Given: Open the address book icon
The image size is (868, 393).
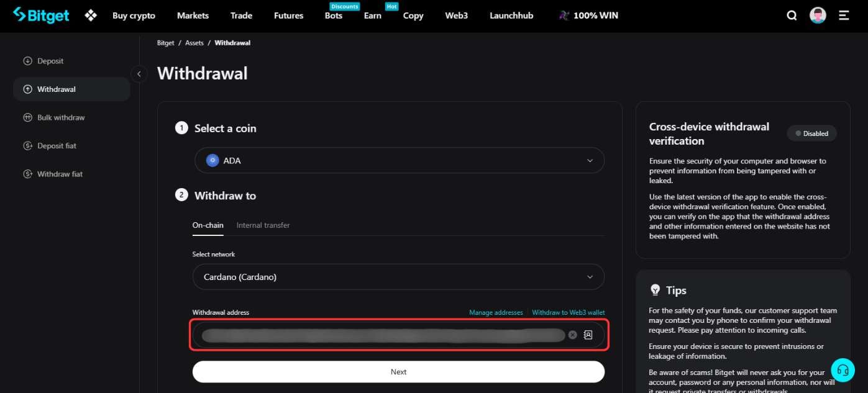Looking at the screenshot, I should [588, 335].
